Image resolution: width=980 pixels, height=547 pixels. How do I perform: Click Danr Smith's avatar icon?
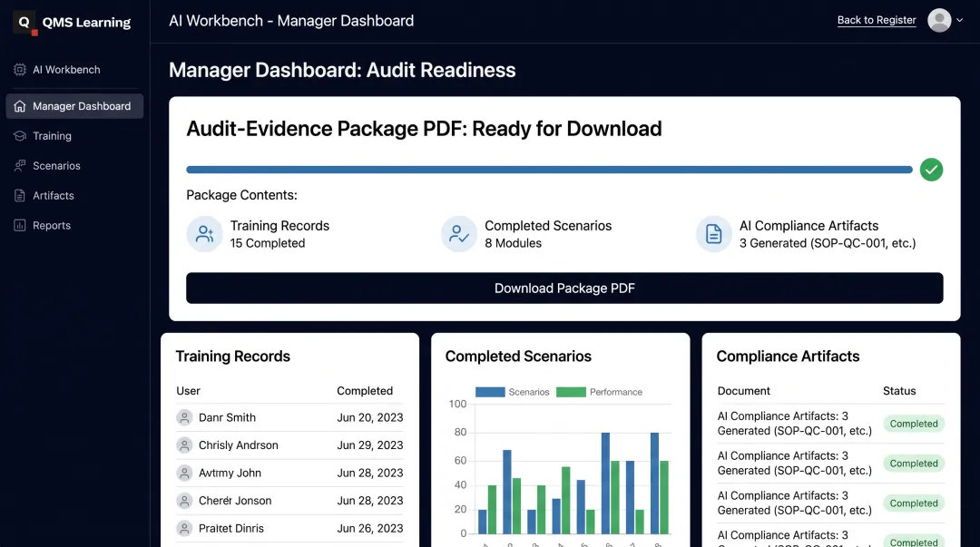[184, 417]
